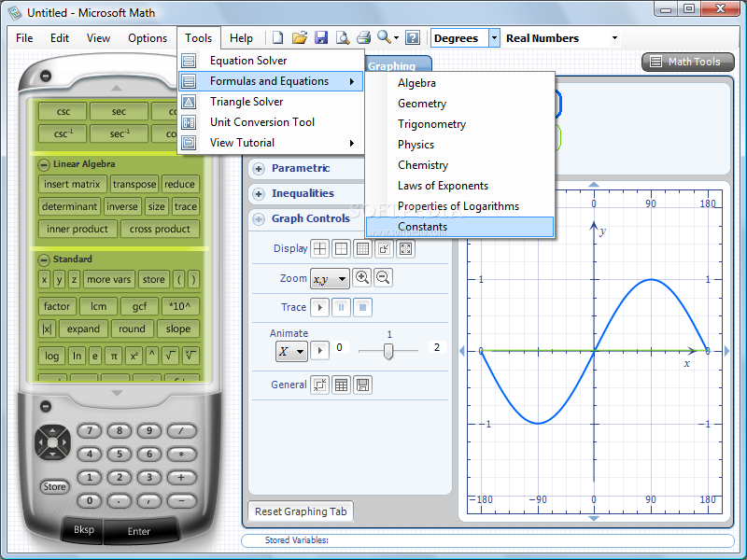747x560 pixels.
Task: Click the square root key on the calculator
Action: tap(170, 356)
